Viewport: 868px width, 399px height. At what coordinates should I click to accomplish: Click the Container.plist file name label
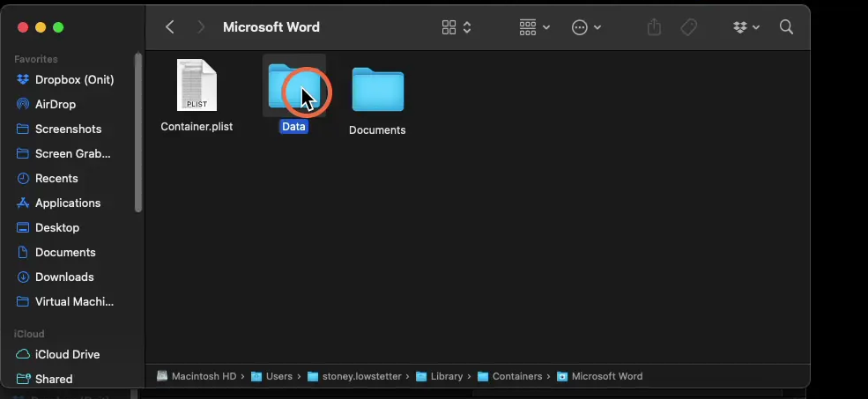[197, 127]
